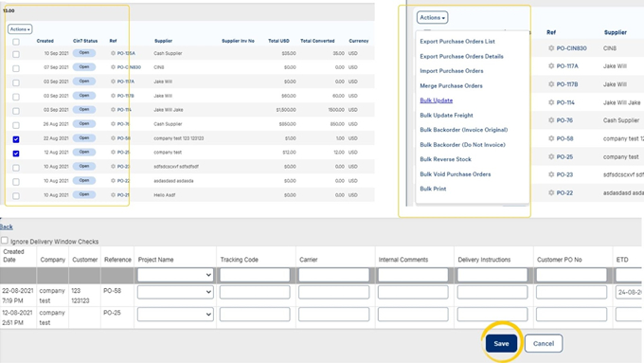Open the gear icon beside PO-117A
Image resolution: width=644 pixels, height=363 pixels.
click(551, 65)
